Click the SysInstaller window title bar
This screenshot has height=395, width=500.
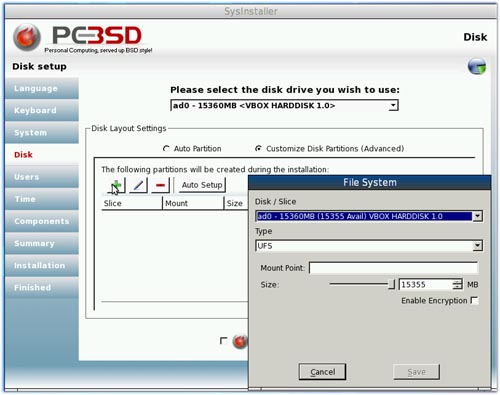click(251, 11)
